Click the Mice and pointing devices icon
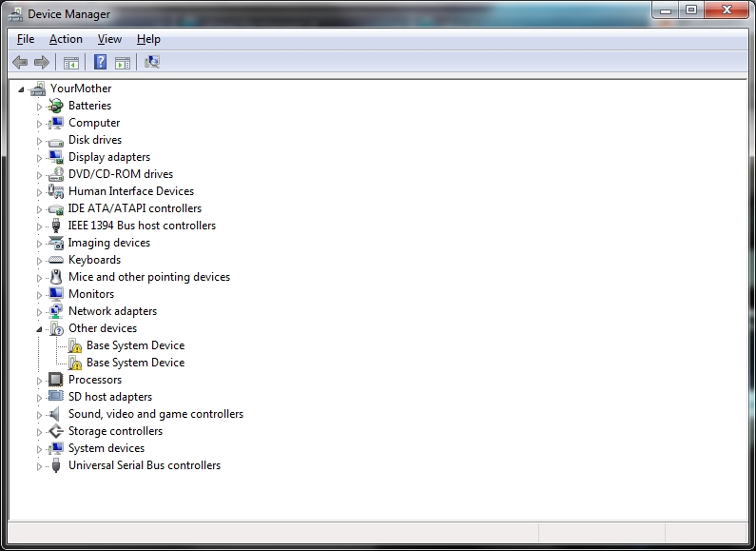The image size is (756, 551). [56, 277]
